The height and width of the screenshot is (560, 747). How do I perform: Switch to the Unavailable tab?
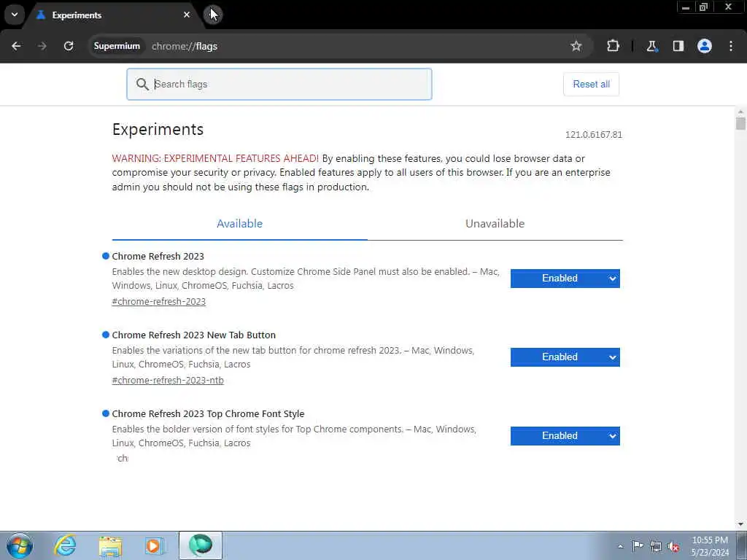point(495,224)
